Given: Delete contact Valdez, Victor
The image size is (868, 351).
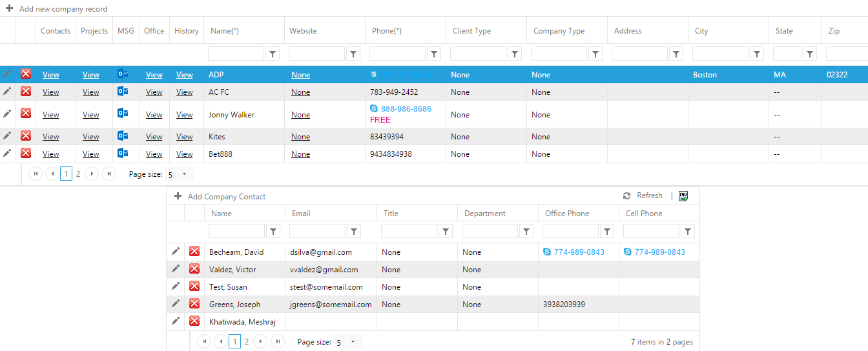Looking at the screenshot, I should click(x=194, y=269).
